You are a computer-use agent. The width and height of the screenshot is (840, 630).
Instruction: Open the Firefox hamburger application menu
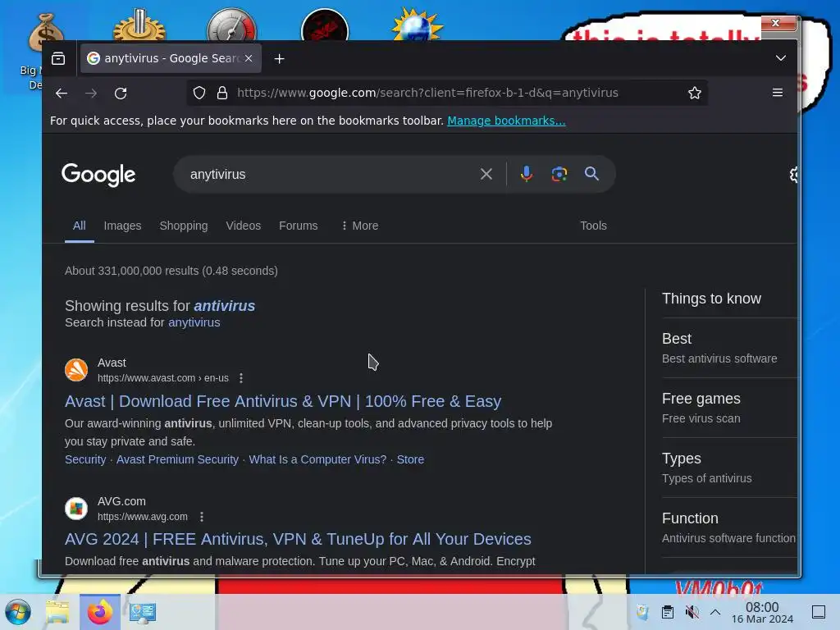(x=778, y=93)
